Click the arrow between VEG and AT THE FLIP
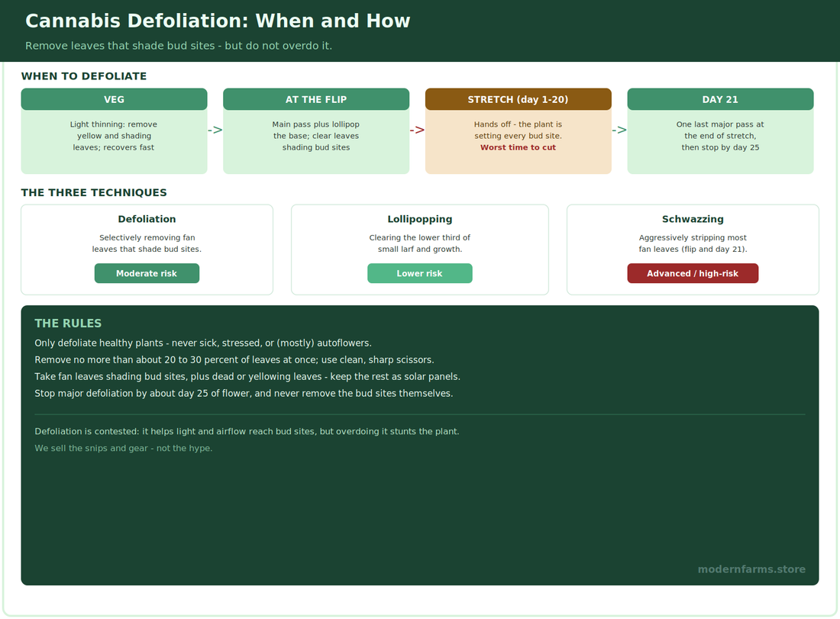This screenshot has width=840, height=619. click(x=215, y=130)
